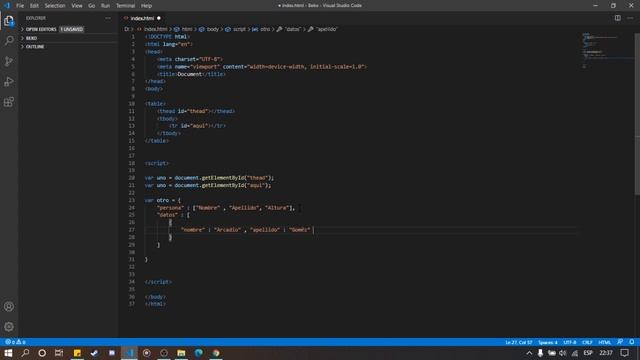
Task: Change language mode via HTML
Action: coord(604,342)
